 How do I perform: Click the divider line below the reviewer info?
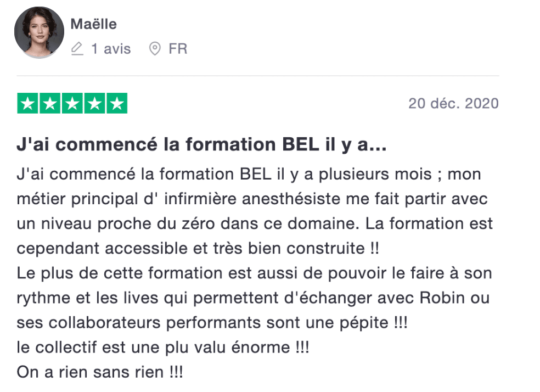pyautogui.click(x=258, y=76)
